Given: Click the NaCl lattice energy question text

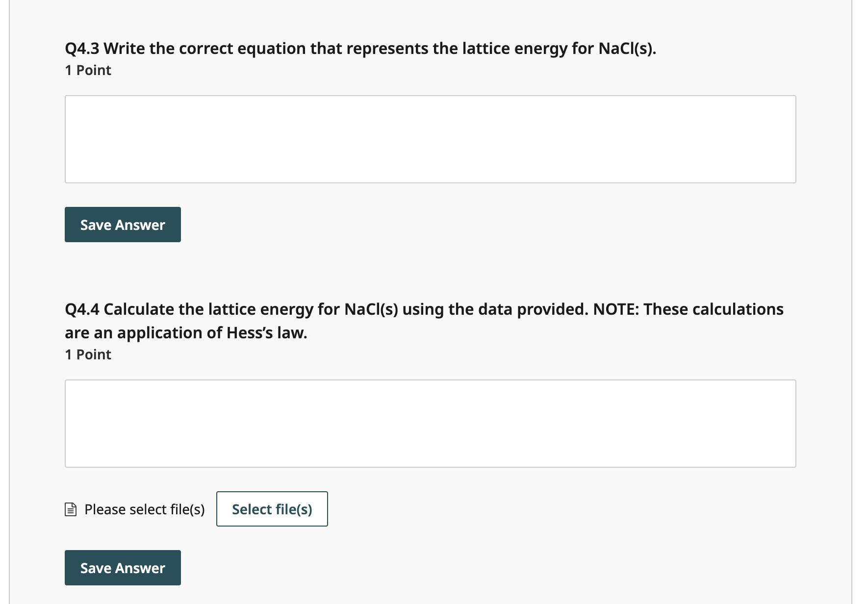Looking at the screenshot, I should tap(359, 48).
